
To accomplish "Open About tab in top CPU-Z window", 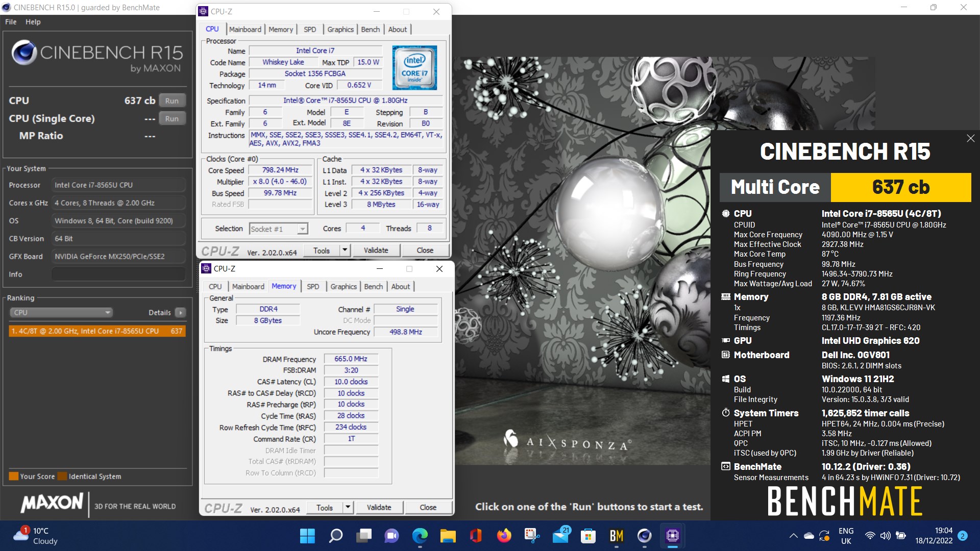I will [398, 30].
